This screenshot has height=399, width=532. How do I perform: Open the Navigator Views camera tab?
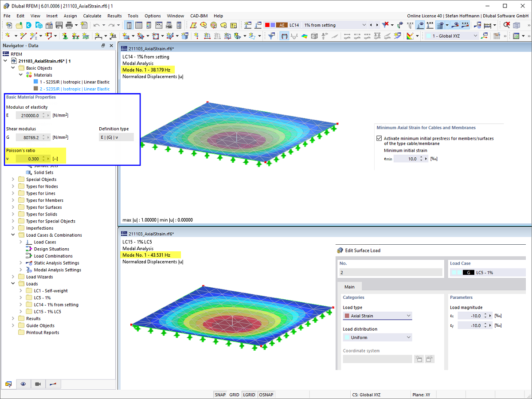click(x=38, y=384)
